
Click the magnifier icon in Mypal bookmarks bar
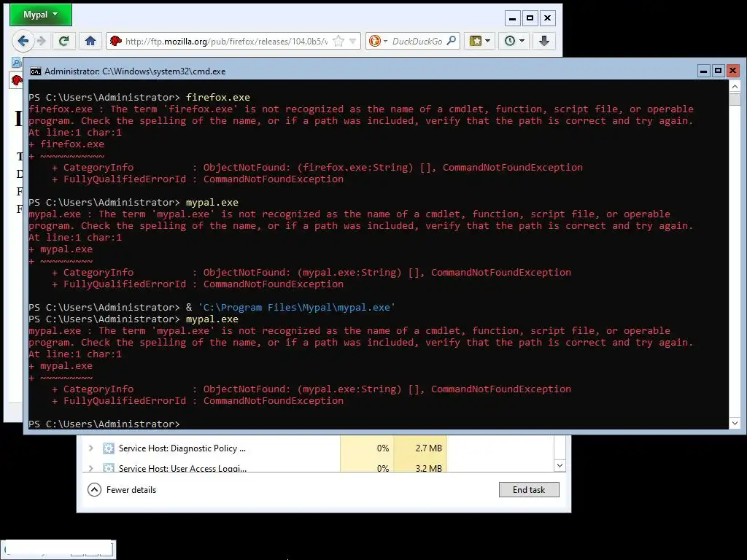click(16, 63)
